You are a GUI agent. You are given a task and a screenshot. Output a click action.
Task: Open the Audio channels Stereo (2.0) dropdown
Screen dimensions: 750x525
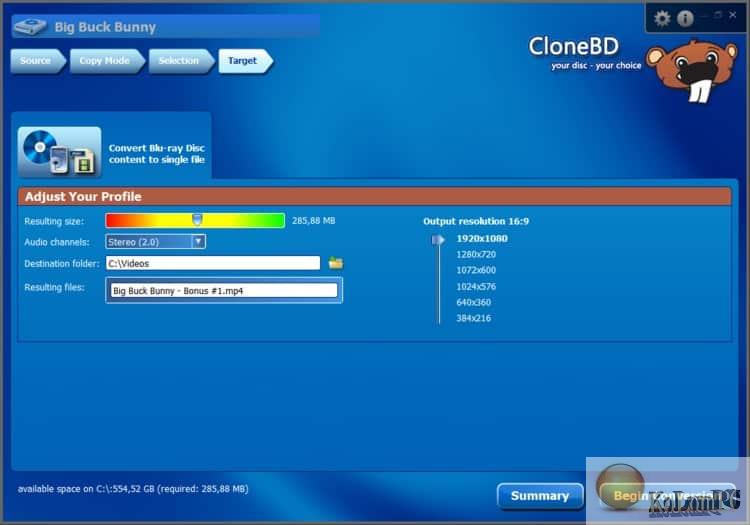click(x=155, y=241)
